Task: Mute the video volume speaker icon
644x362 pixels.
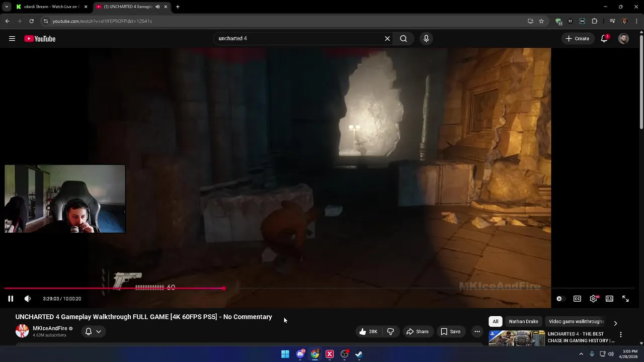Action: tap(28, 299)
